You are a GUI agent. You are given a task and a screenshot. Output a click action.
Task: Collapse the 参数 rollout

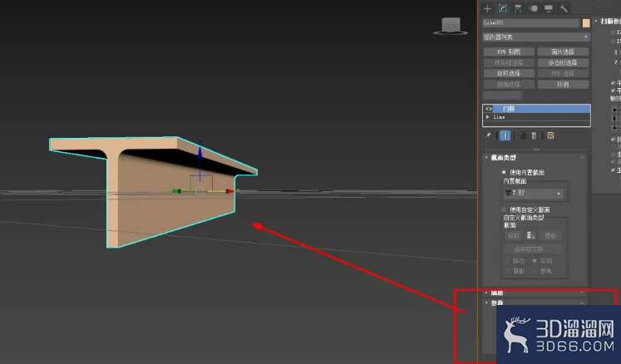click(x=486, y=303)
